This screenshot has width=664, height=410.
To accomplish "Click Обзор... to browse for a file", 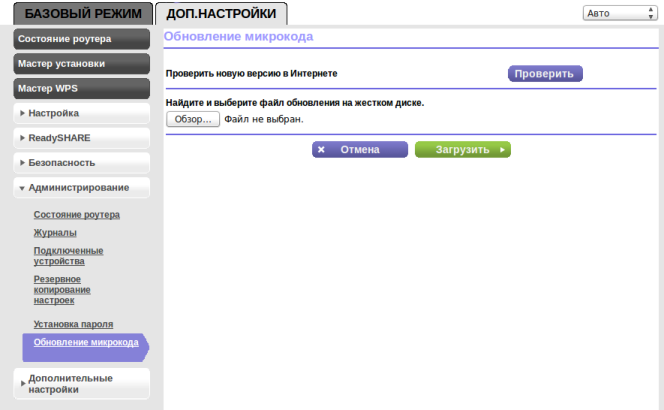I will point(193,119).
